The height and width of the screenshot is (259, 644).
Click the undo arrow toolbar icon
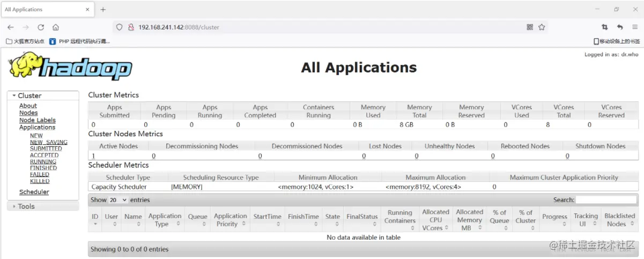click(620, 27)
